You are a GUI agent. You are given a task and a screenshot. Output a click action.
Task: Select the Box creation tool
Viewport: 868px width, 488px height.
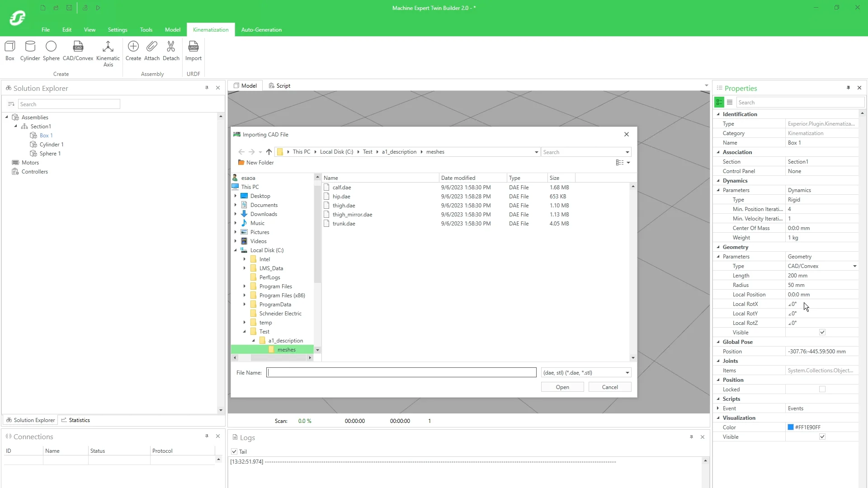tap(9, 51)
